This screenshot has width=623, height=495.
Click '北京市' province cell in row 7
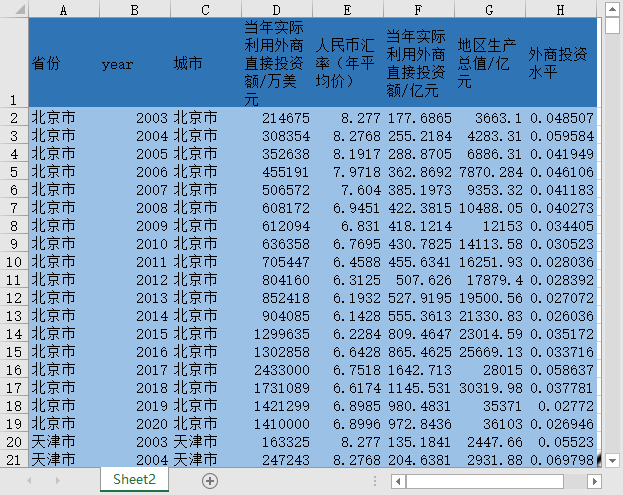[x=64, y=208]
